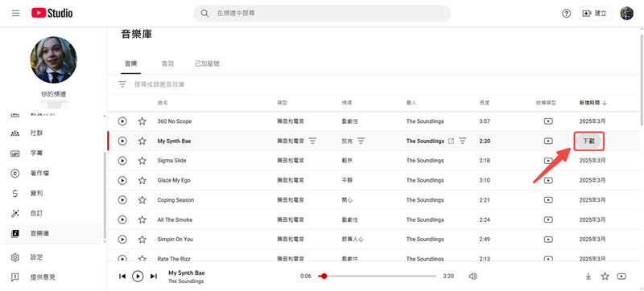Image resolution: width=644 pixels, height=291 pixels.
Task: Filter by mood icon next to 放克
Action: [x=361, y=141]
